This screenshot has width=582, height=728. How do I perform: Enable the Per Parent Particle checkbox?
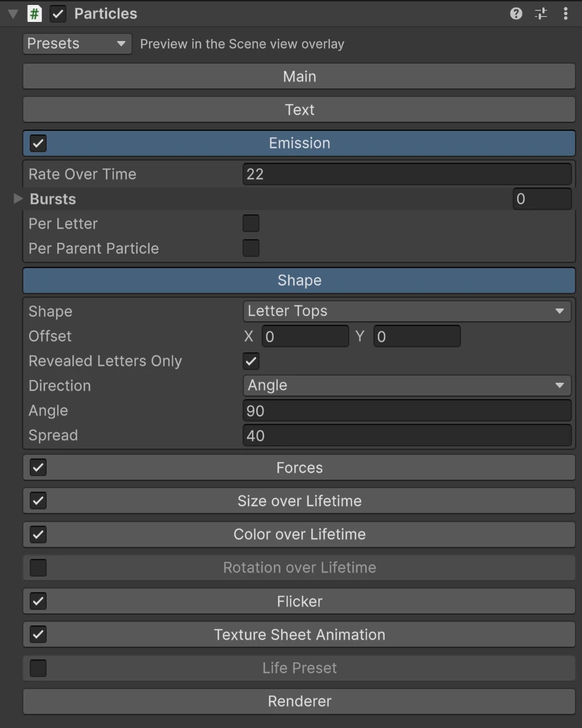(x=251, y=248)
